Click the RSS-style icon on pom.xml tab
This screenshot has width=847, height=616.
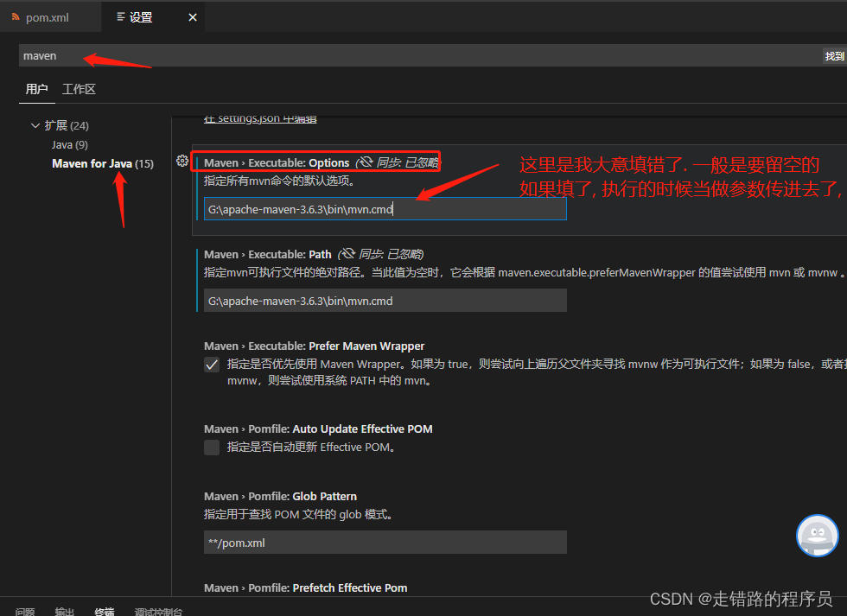(x=16, y=17)
